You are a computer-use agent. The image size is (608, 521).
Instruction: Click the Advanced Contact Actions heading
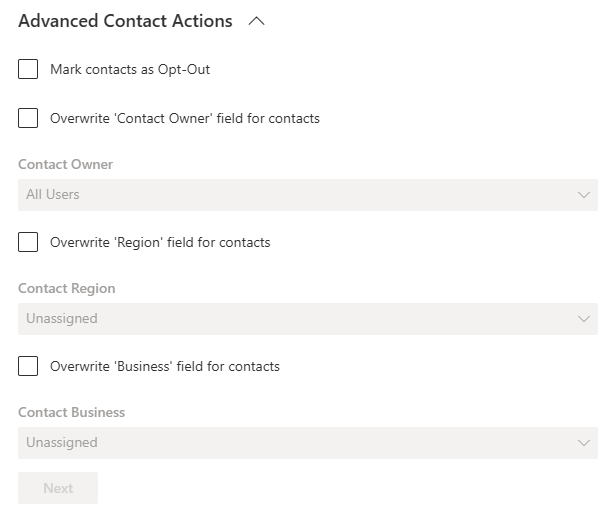coord(125,21)
